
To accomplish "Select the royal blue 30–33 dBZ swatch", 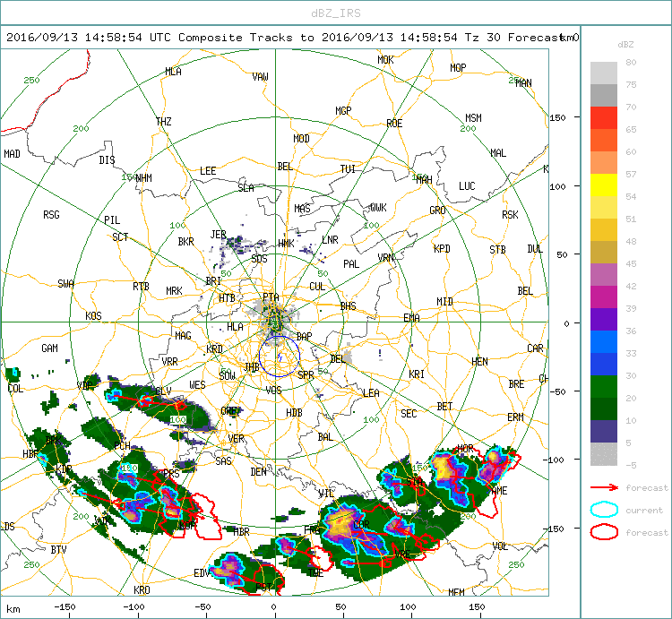I will point(604,364).
